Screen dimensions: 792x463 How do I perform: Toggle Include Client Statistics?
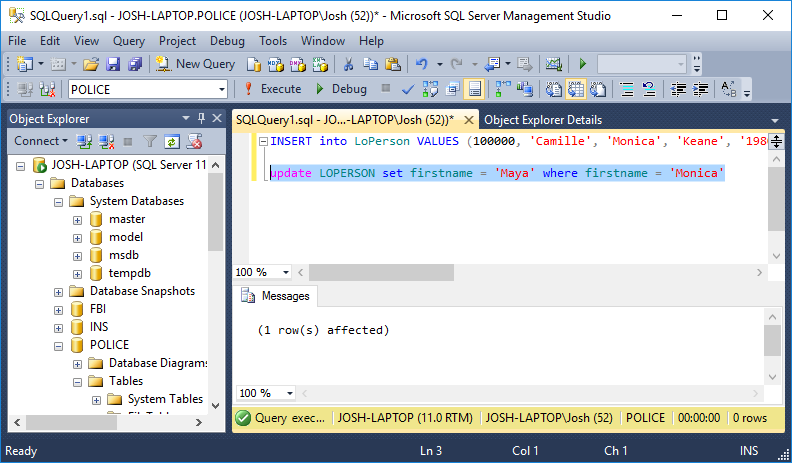(x=525, y=89)
